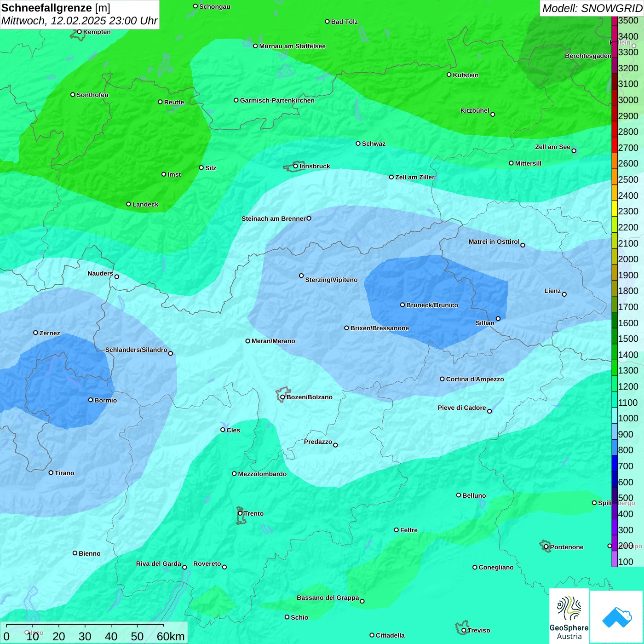The height and width of the screenshot is (644, 644).
Task: Click the Pordenone city marker
Action: [546, 547]
